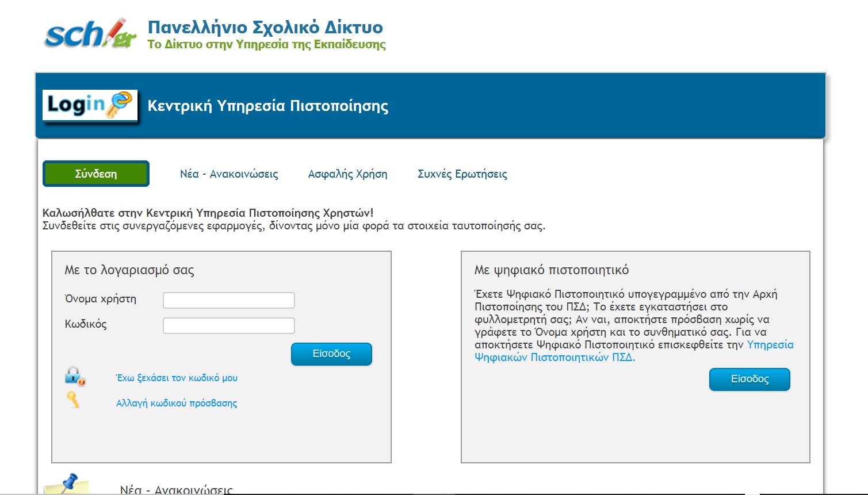This screenshot has height=495, width=868.
Task: Click the sch.gr logo
Action: pos(90,34)
